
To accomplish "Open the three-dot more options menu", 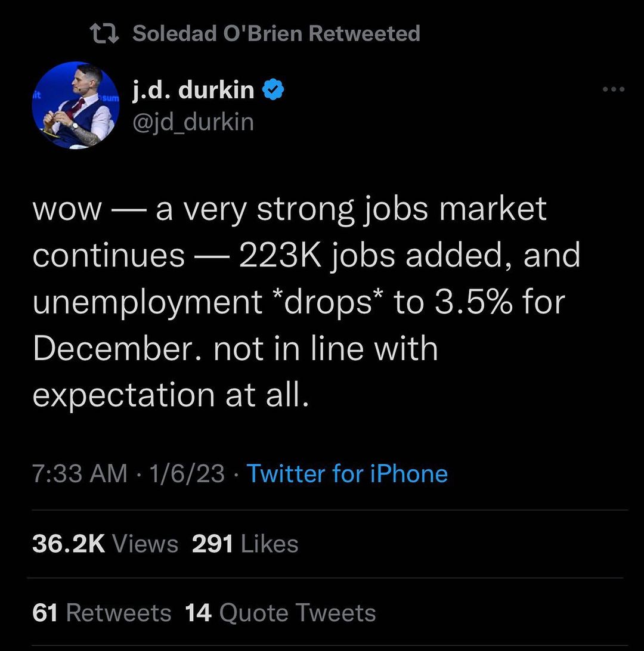I will 614,90.
